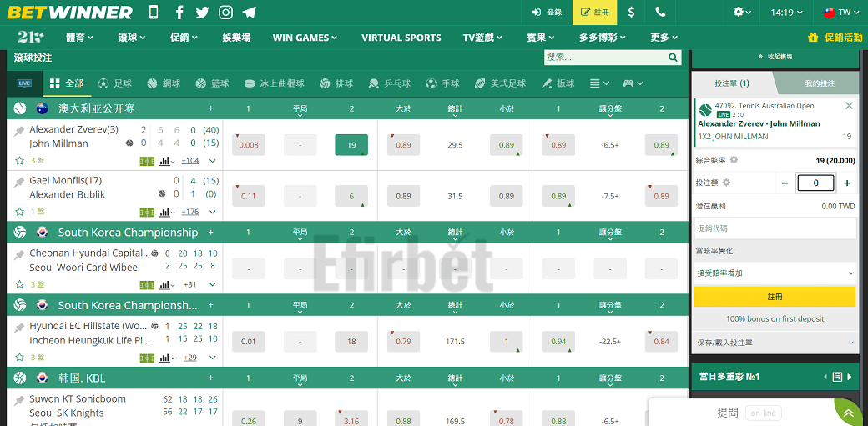This screenshot has height=426, width=868.
Task: Open the 賓果 bingo menu
Action: tap(541, 38)
